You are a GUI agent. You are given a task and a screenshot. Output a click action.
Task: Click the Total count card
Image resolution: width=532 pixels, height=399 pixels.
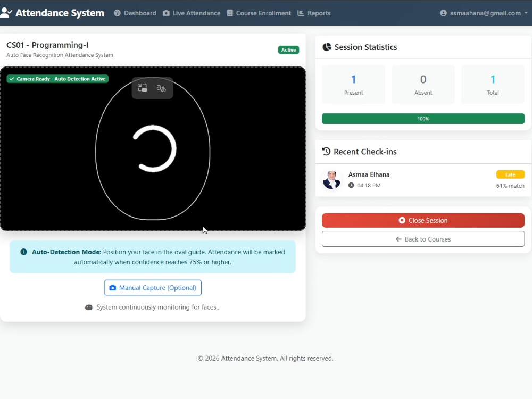coord(493,85)
